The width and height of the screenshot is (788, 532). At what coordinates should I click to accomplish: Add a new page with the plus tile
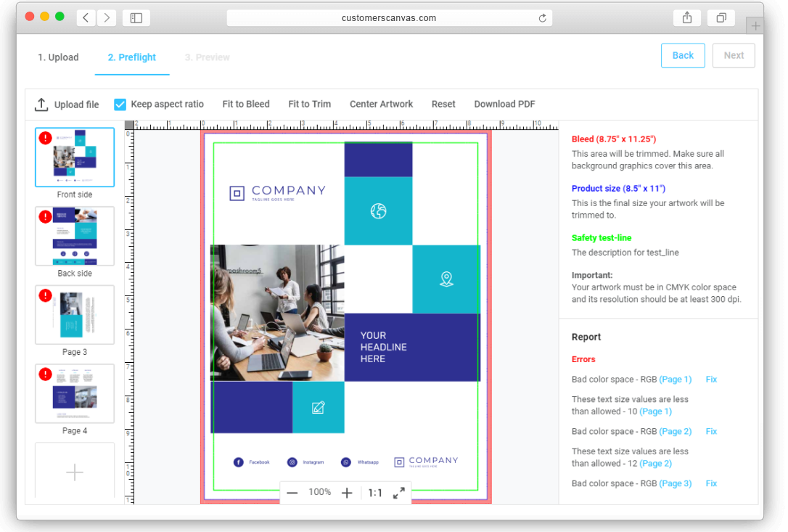(x=75, y=472)
